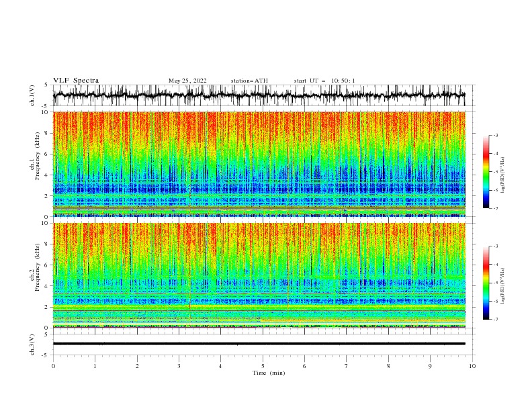Select the date text "May 25, 2022"

click(187, 81)
